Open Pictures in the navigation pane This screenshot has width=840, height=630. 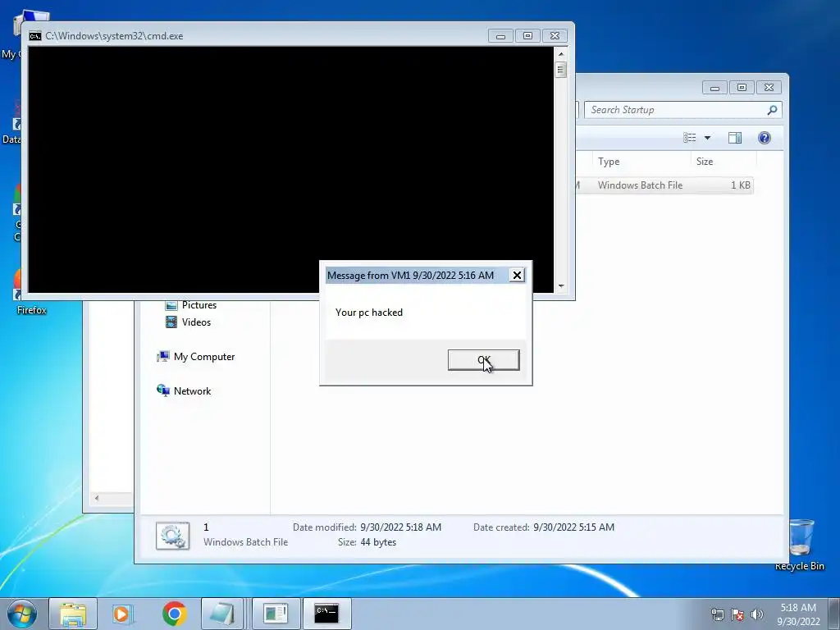click(199, 305)
